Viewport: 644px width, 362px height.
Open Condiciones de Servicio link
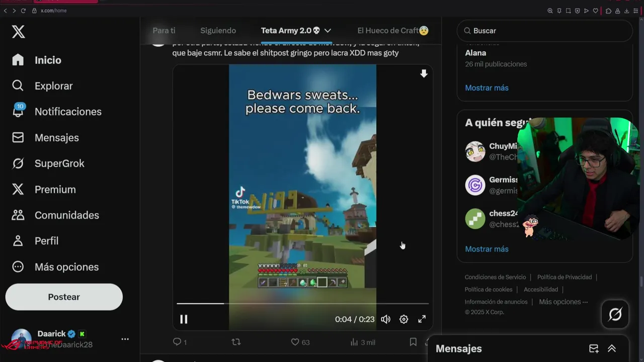click(495, 277)
